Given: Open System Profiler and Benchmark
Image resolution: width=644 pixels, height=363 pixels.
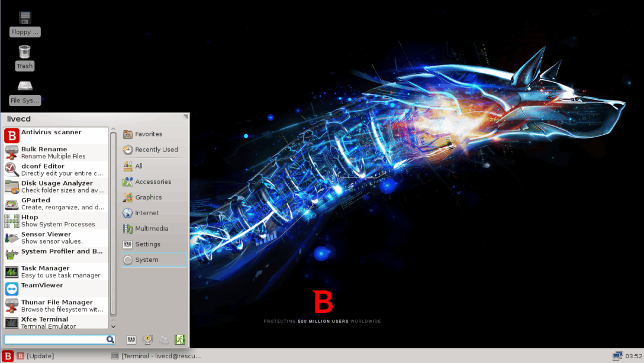Looking at the screenshot, I should pyautogui.click(x=56, y=255).
